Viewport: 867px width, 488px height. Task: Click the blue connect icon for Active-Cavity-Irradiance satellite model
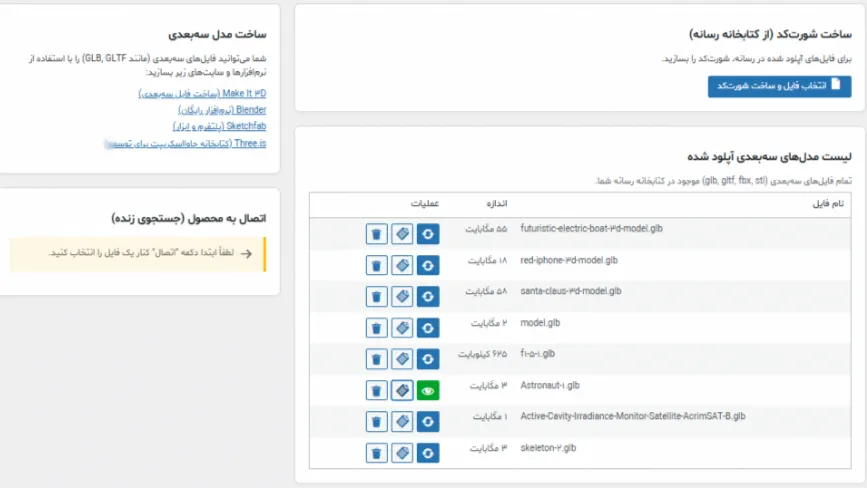(427, 422)
